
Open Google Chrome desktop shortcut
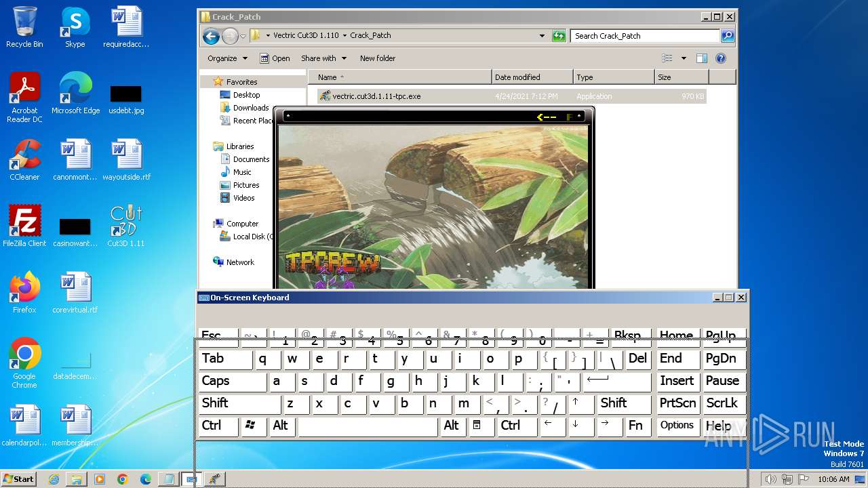click(x=24, y=363)
